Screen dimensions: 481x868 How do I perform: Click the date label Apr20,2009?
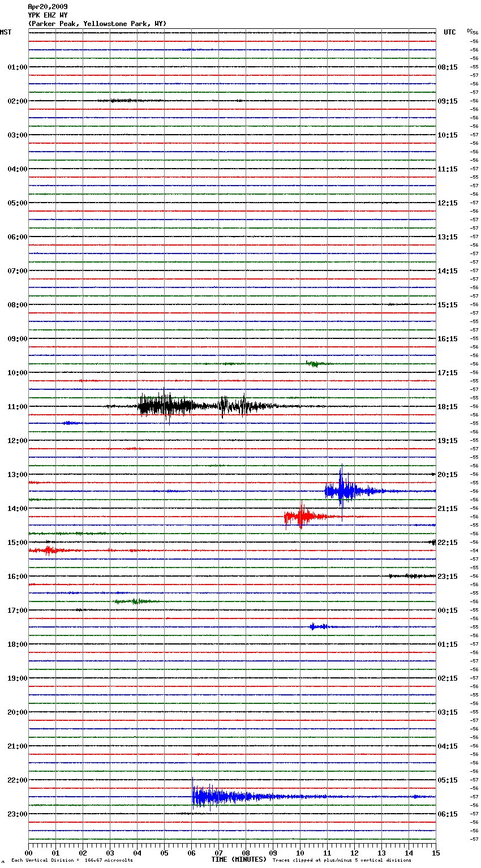tap(48, 7)
